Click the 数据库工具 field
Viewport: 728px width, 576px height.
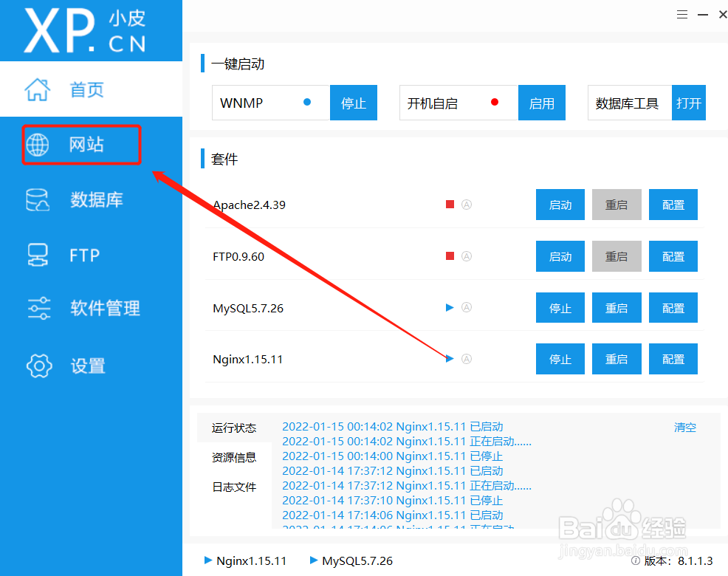tap(630, 103)
